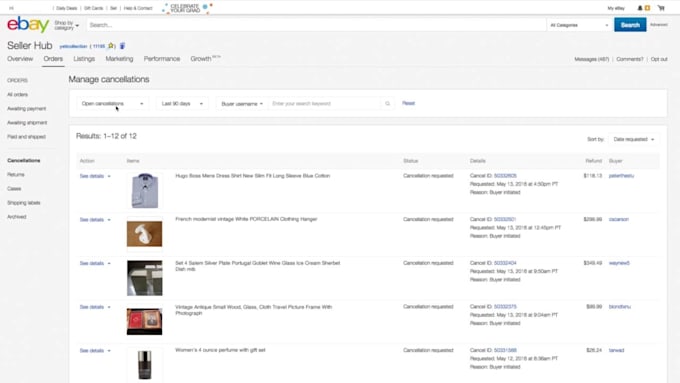Open Awaiting payment in the sidebar

26,108
